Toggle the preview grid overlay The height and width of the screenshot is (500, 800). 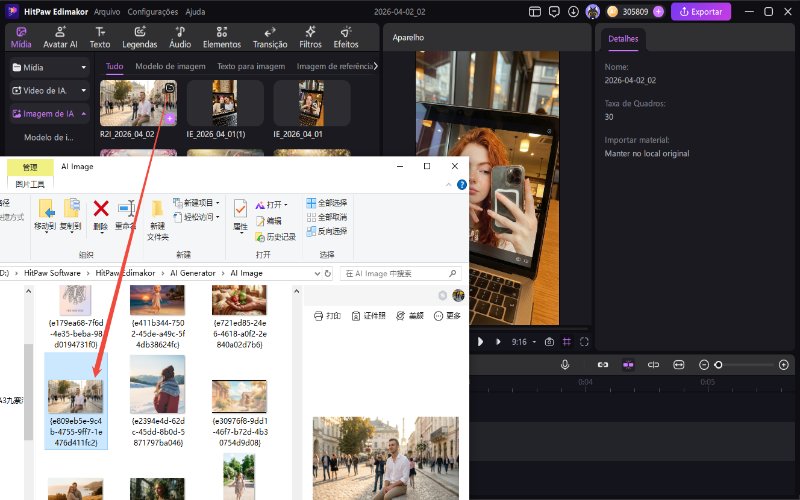pyautogui.click(x=567, y=342)
